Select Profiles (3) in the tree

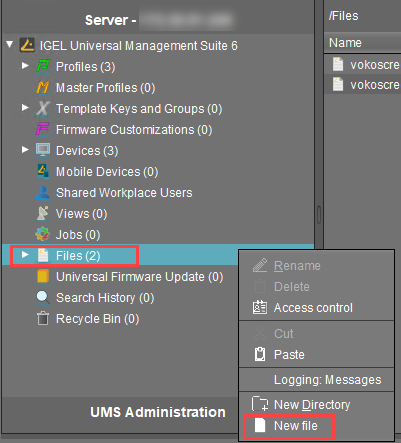(x=86, y=67)
